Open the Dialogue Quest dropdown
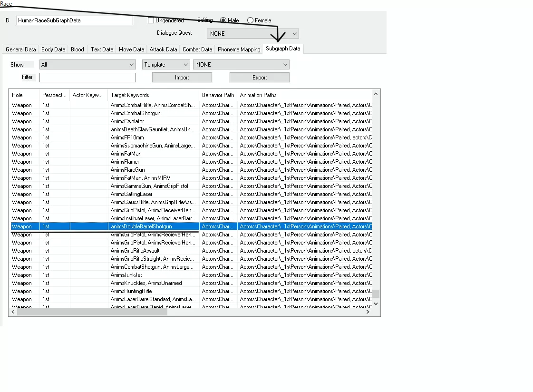This screenshot has width=533, height=392. pyautogui.click(x=252, y=34)
